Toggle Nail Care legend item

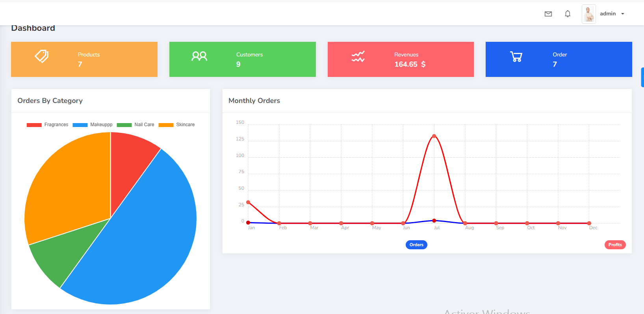[x=135, y=125]
